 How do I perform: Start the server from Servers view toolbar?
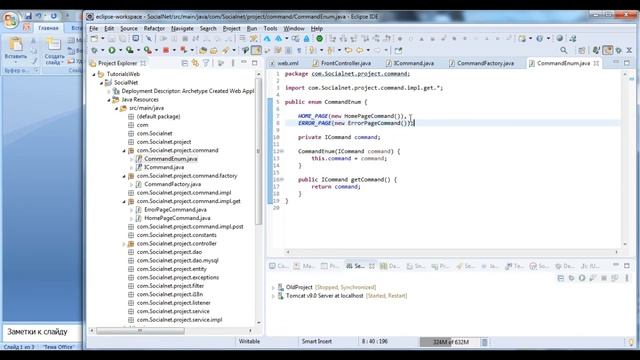[582, 278]
